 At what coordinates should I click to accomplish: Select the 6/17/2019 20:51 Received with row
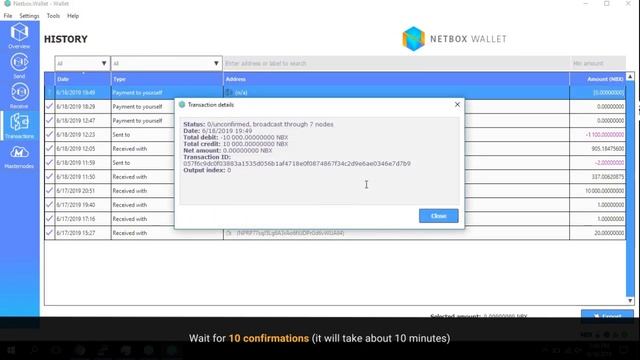click(x=335, y=191)
